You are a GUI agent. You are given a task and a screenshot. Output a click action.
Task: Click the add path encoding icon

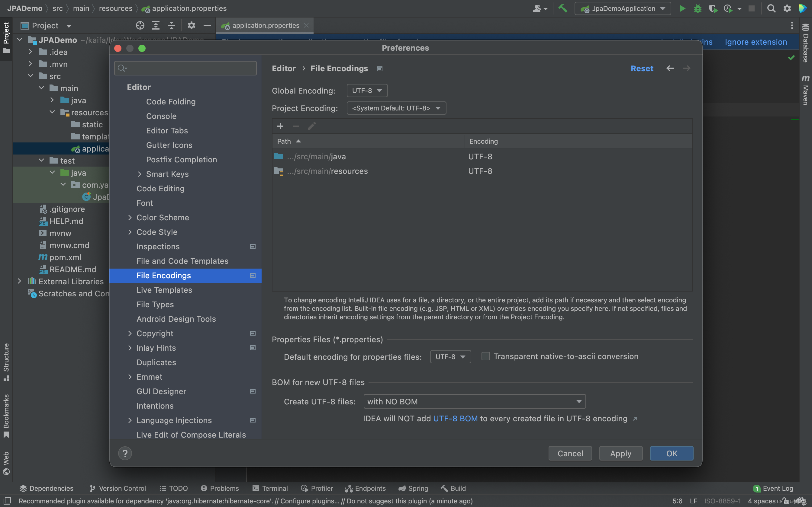click(x=280, y=126)
